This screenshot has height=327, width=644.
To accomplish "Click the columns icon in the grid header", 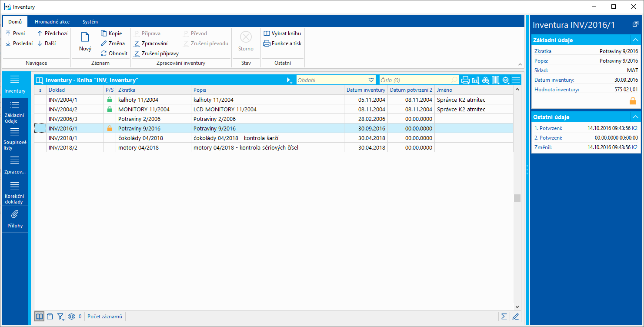I will point(496,80).
